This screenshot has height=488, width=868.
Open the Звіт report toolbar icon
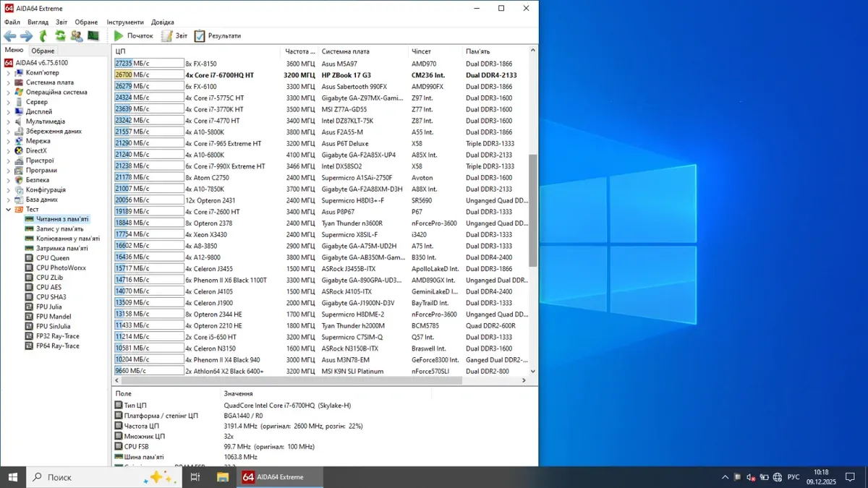[174, 35]
